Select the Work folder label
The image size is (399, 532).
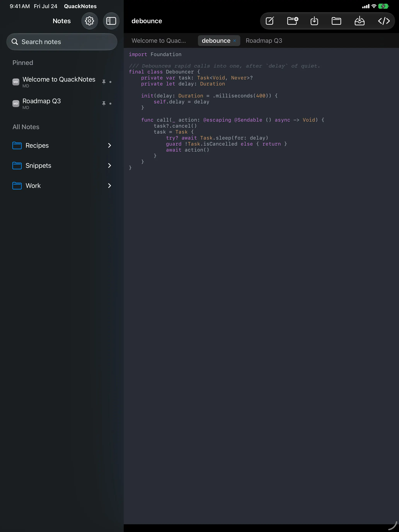point(33,186)
